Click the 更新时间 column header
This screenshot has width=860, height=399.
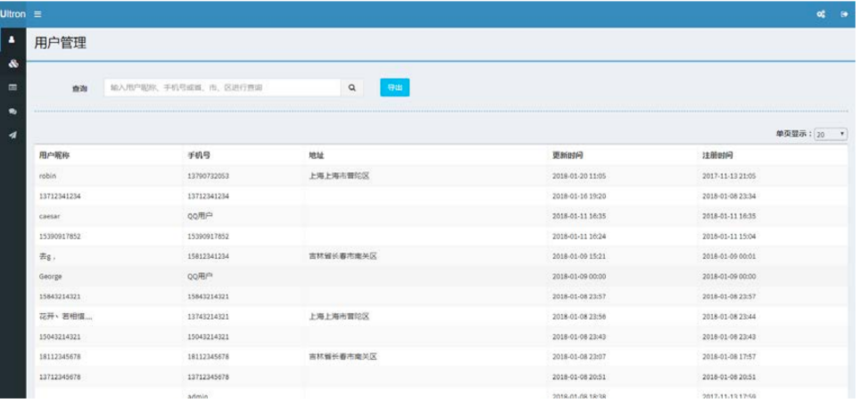[568, 156]
